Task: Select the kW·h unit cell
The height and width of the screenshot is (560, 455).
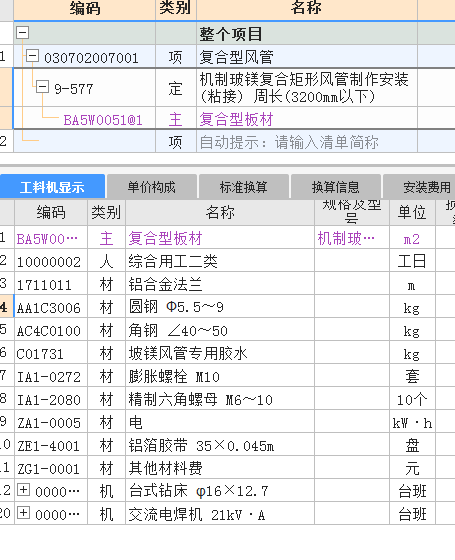Action: tap(412, 422)
